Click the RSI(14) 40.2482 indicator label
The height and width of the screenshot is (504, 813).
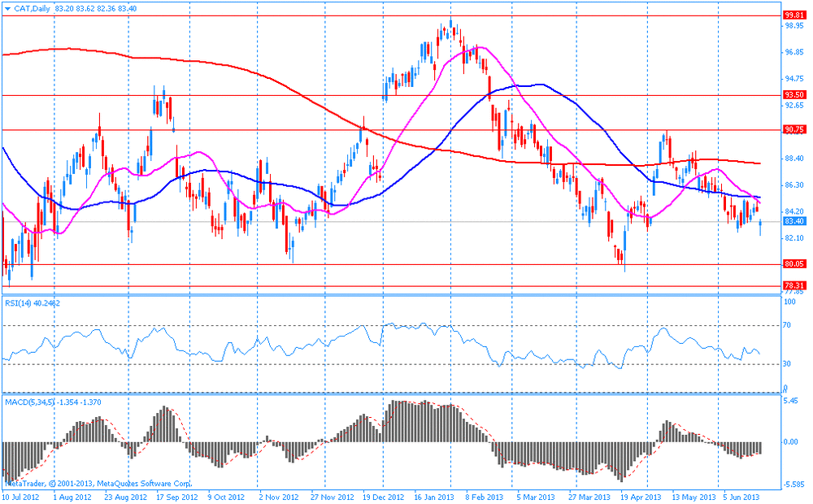point(33,303)
